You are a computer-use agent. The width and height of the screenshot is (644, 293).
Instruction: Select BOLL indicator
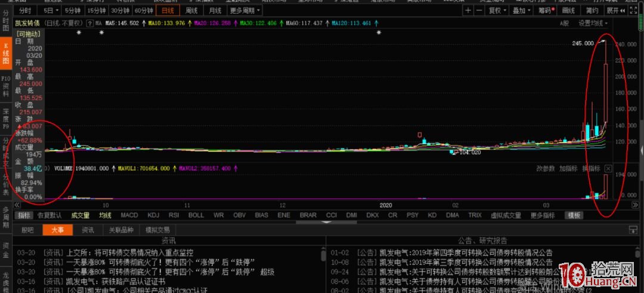click(x=196, y=215)
